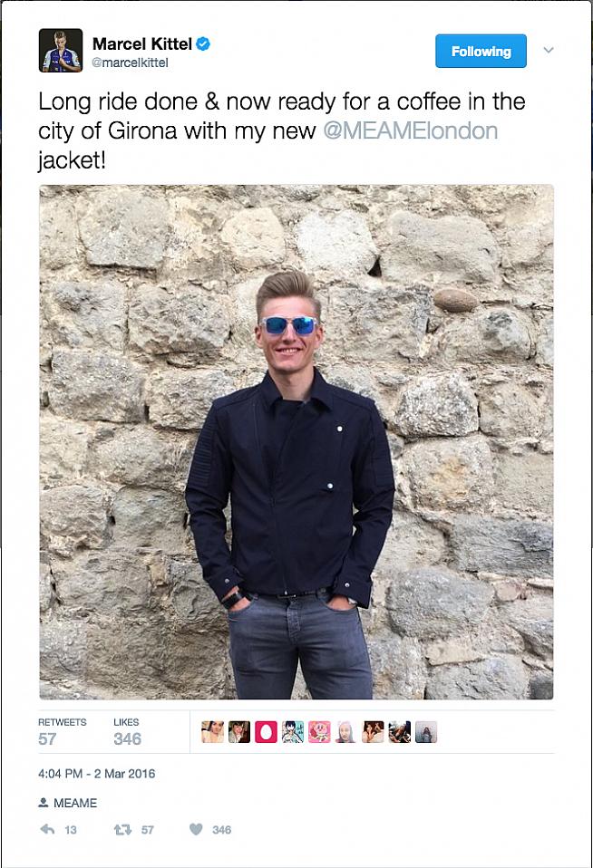Screen dimensions: 593x868
Task: Click the reply arrow icon
Action: tap(48, 829)
